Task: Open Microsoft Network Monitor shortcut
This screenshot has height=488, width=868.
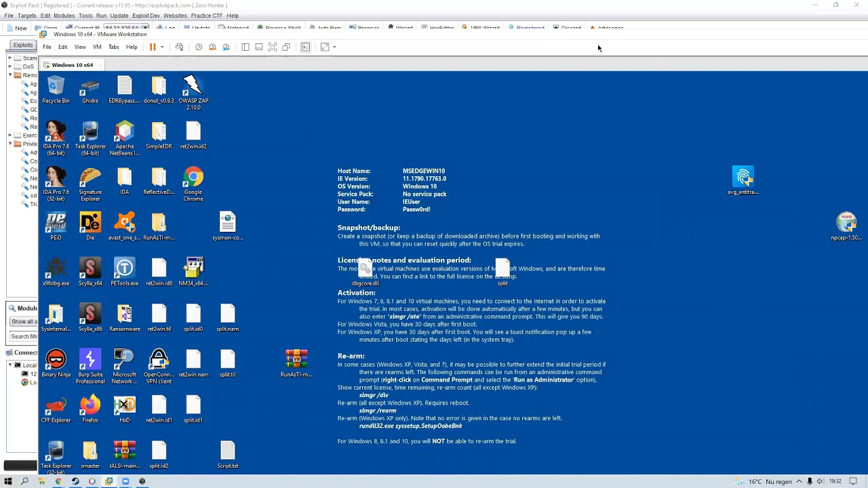Action: tap(124, 366)
